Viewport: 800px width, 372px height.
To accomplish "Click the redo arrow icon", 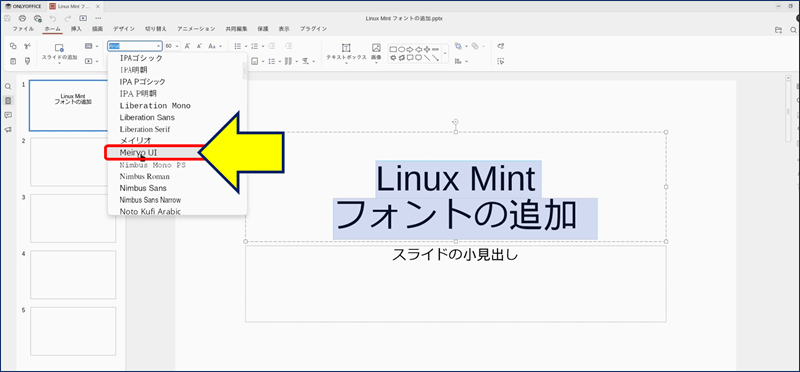I will pos(68,18).
